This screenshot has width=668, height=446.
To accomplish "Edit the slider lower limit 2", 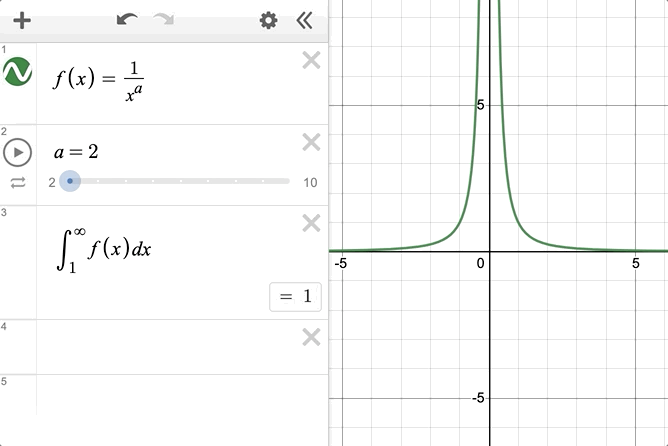I will pyautogui.click(x=52, y=182).
